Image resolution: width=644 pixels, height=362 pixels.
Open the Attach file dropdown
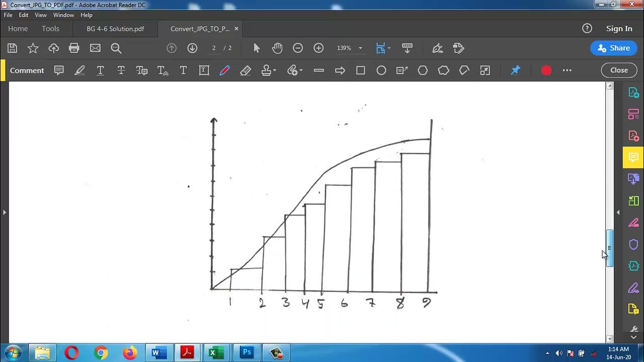[x=295, y=70]
